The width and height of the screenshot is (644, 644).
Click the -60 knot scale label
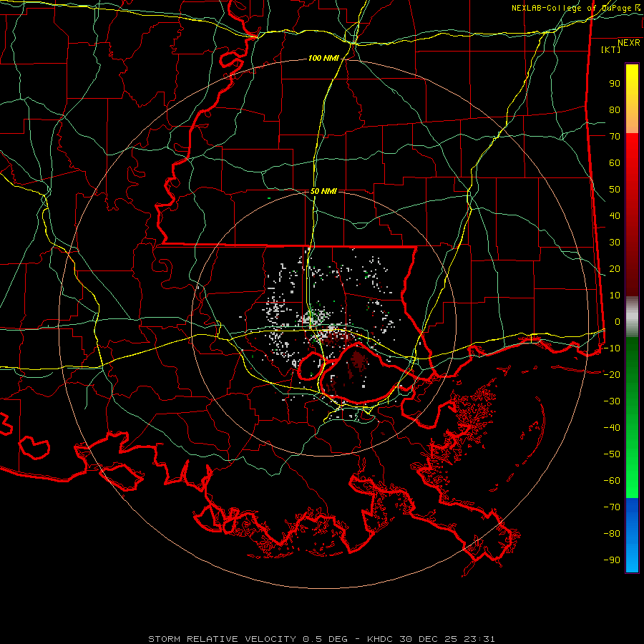click(x=612, y=481)
